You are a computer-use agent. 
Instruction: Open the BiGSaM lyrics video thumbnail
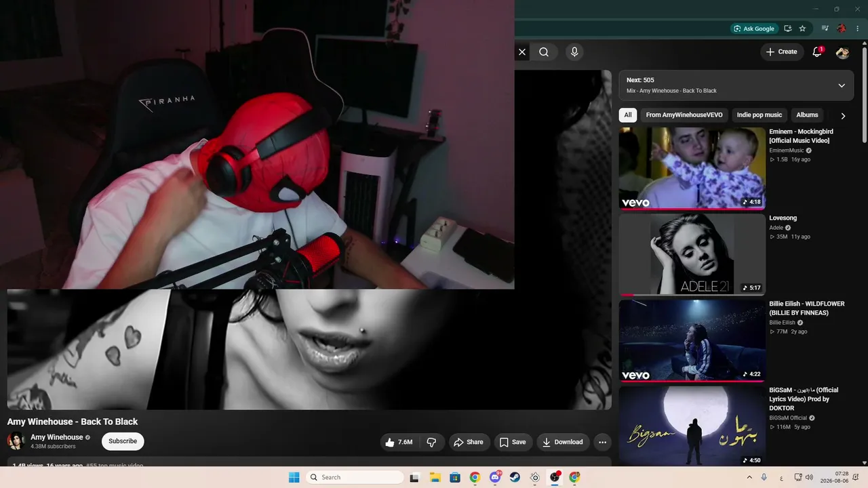[692, 426]
